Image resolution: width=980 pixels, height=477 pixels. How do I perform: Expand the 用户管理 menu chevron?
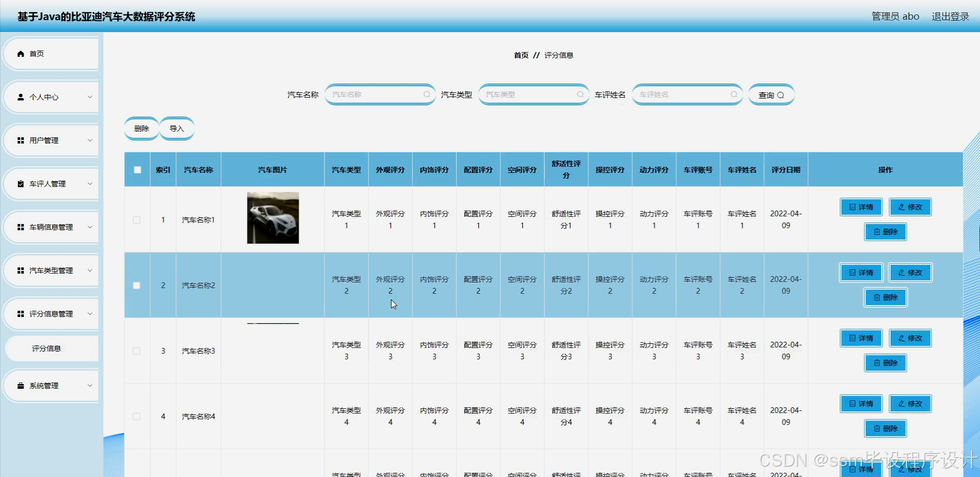pyautogui.click(x=90, y=140)
